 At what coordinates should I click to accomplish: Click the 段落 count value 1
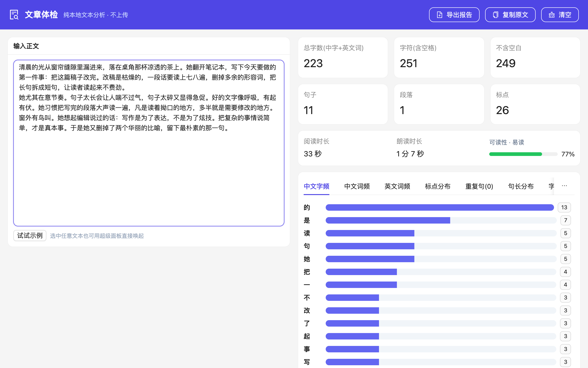click(402, 110)
